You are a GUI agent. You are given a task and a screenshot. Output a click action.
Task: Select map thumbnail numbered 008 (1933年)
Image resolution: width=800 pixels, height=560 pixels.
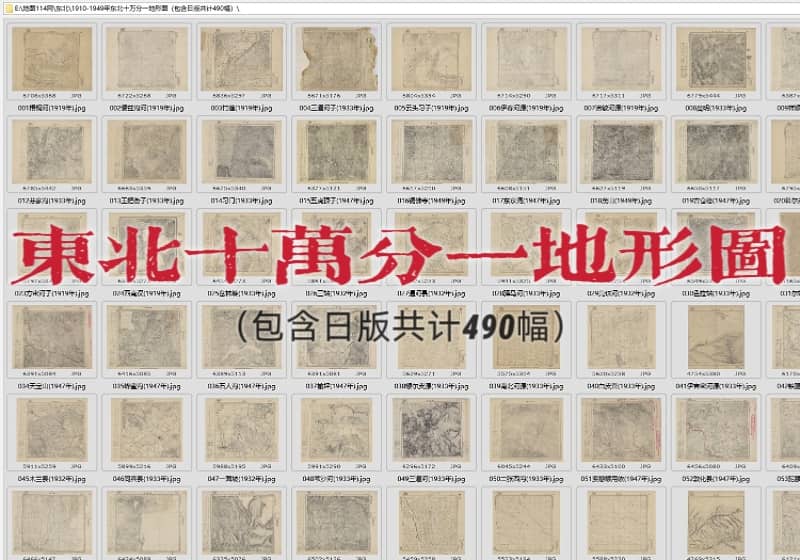(x=716, y=59)
